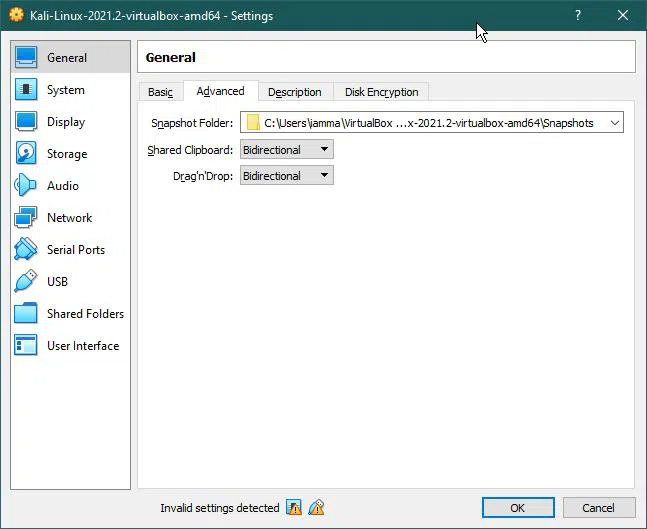Select Network in the settings list

point(70,217)
